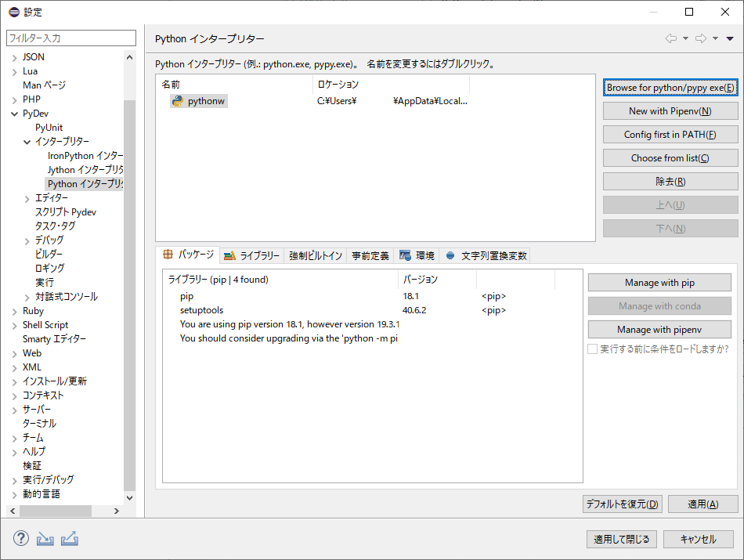Click the forward navigation arrow icon
This screenshot has width=744, height=560.
point(701,38)
